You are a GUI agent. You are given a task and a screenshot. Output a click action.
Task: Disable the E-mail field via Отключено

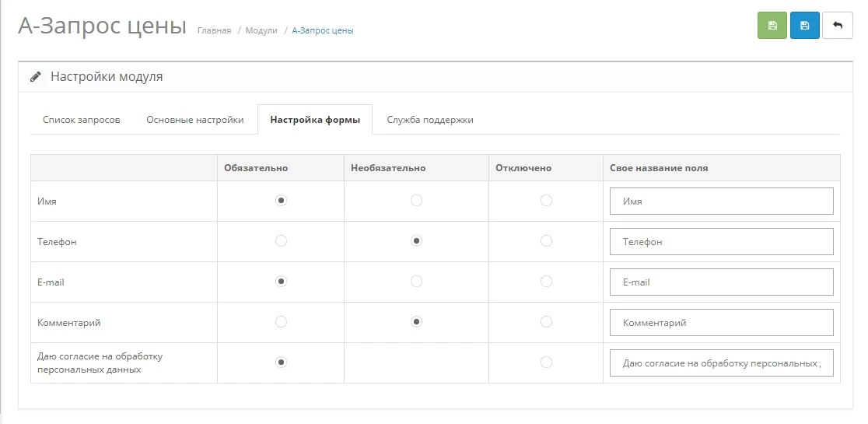click(546, 281)
